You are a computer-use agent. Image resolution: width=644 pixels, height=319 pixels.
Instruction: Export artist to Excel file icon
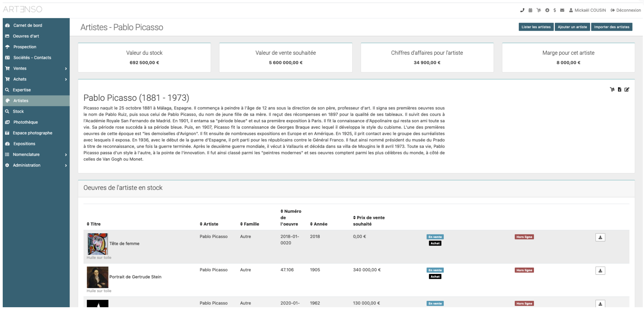tap(620, 89)
